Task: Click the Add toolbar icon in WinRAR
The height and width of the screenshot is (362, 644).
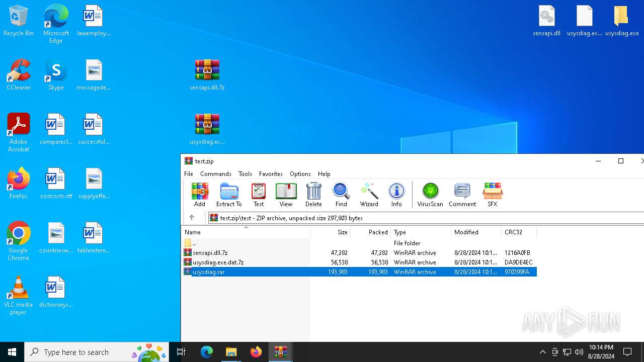Action: point(200,195)
